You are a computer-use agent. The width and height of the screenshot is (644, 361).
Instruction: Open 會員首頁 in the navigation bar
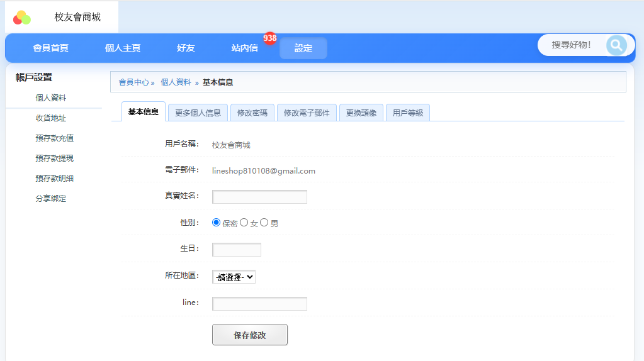click(50, 48)
